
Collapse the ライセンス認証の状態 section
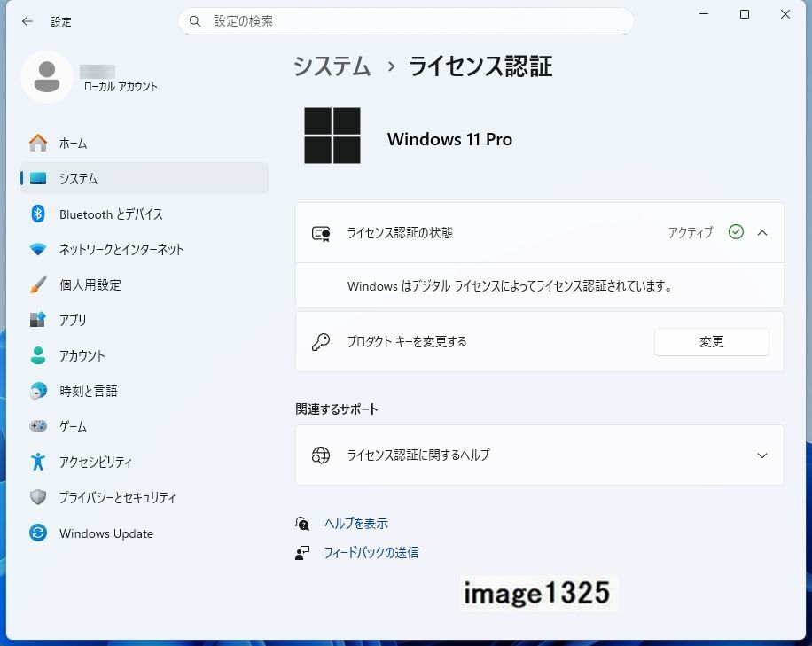click(762, 233)
